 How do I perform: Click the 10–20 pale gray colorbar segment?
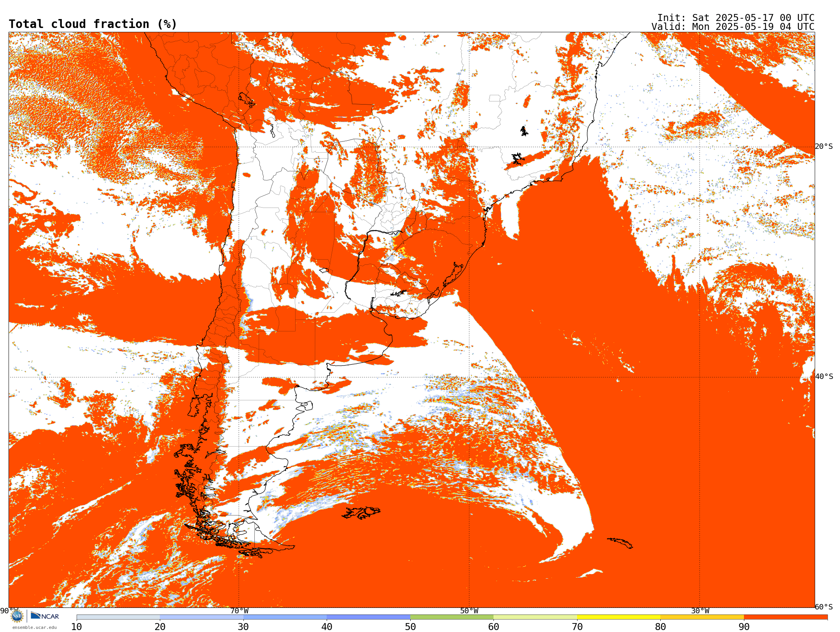click(x=118, y=617)
